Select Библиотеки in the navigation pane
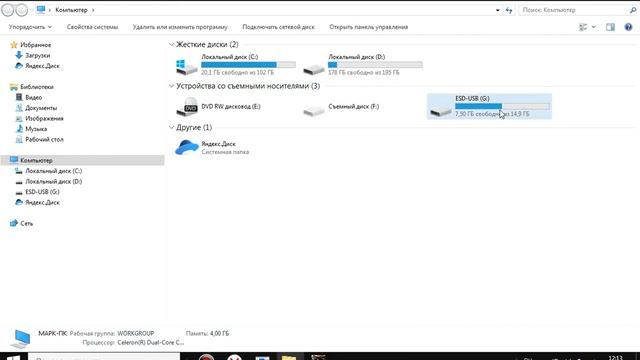640x360 pixels. (37, 87)
